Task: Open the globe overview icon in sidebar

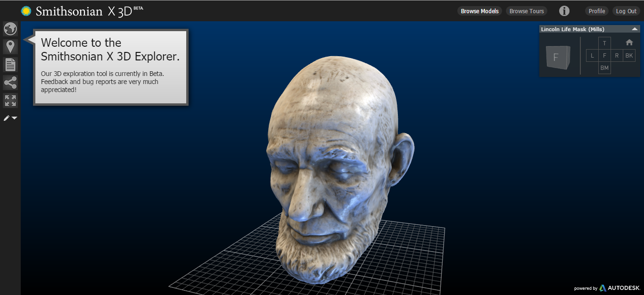Action: click(10, 29)
